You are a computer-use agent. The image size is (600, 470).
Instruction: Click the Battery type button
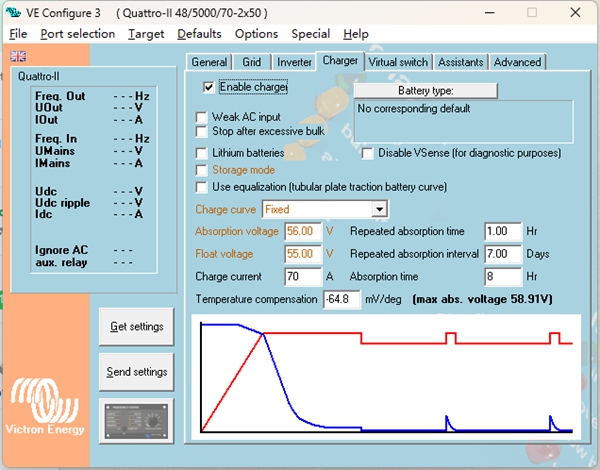click(426, 91)
